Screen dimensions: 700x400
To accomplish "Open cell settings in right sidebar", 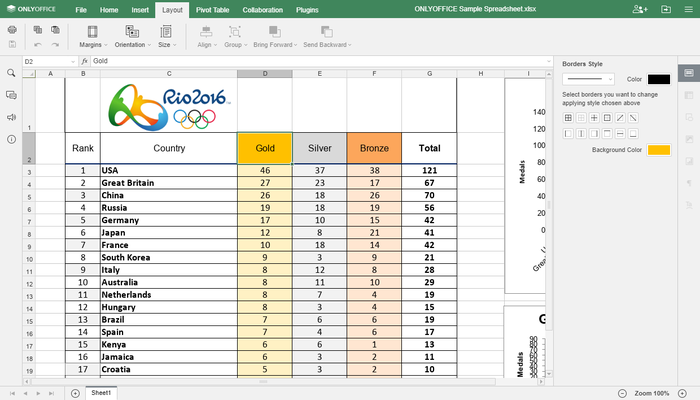I will (689, 73).
